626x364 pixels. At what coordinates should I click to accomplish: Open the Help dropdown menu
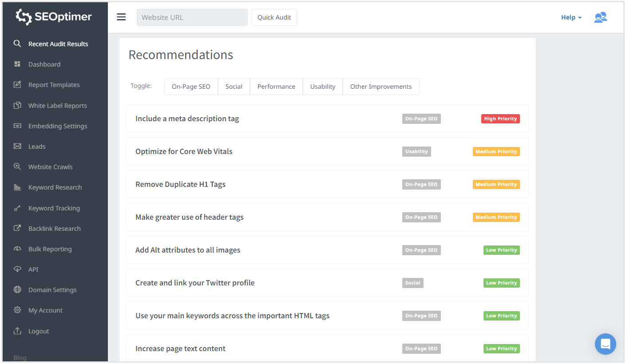571,17
